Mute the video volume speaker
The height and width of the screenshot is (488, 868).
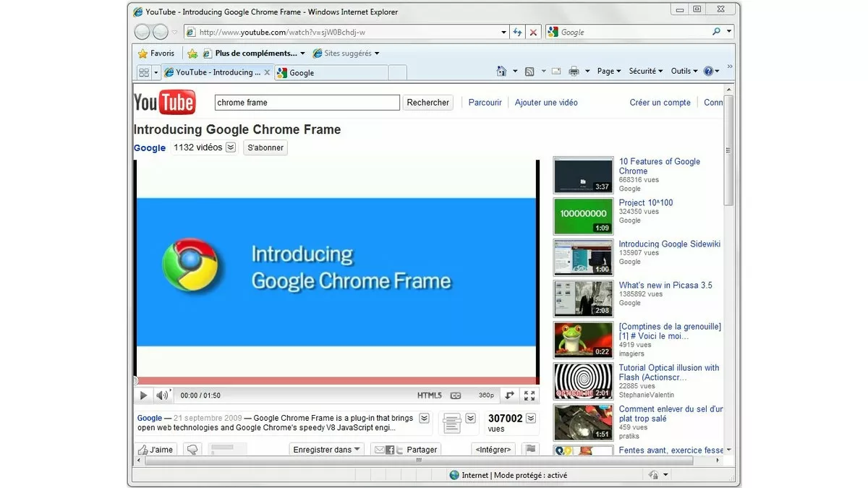[x=163, y=395]
